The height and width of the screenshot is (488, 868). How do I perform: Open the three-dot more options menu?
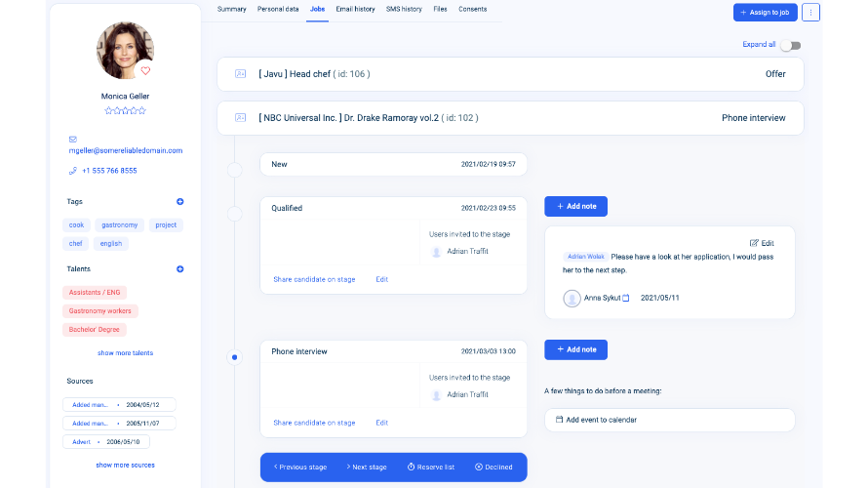click(810, 12)
